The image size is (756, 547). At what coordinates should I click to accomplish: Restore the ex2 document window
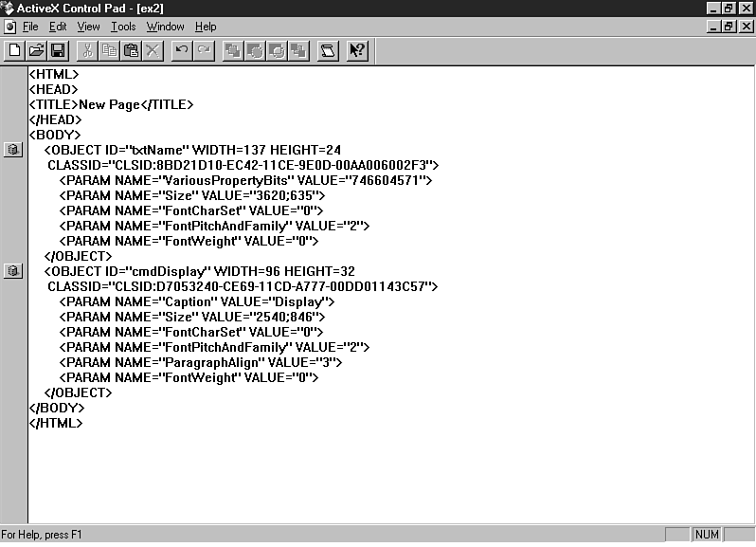tap(729, 27)
